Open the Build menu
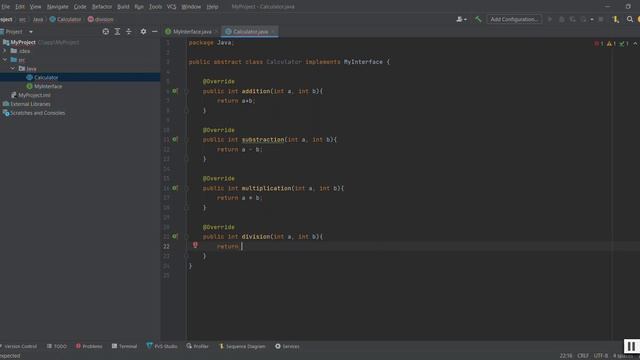The width and height of the screenshot is (640, 360). pyautogui.click(x=123, y=7)
